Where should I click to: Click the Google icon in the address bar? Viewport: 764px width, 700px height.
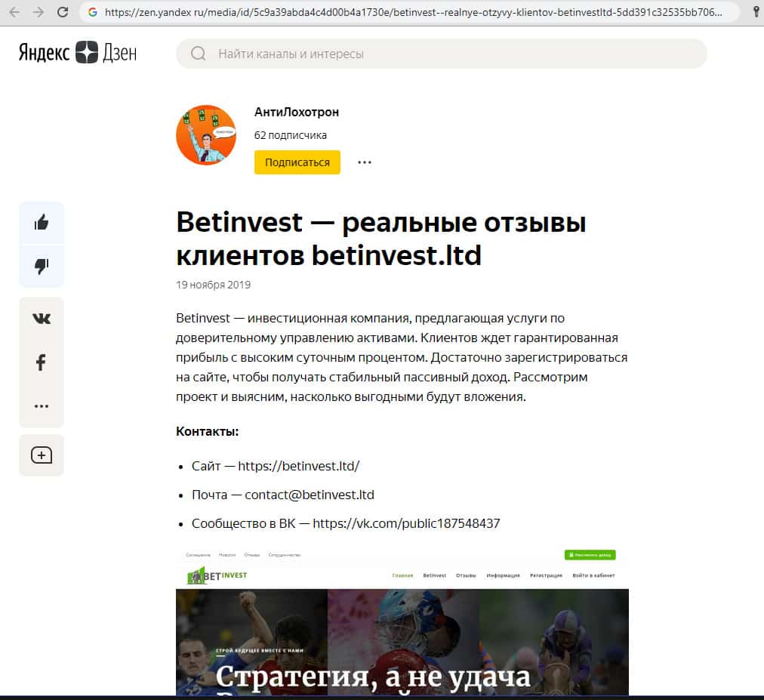tap(93, 12)
